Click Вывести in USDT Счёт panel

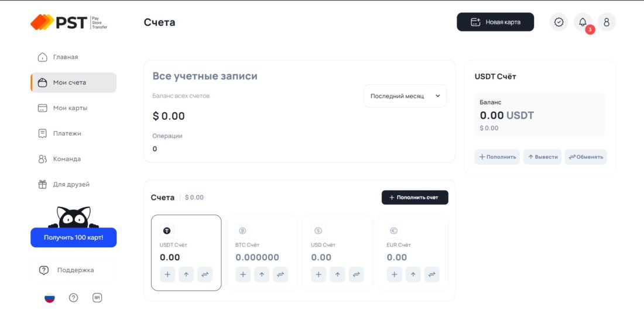click(x=542, y=157)
